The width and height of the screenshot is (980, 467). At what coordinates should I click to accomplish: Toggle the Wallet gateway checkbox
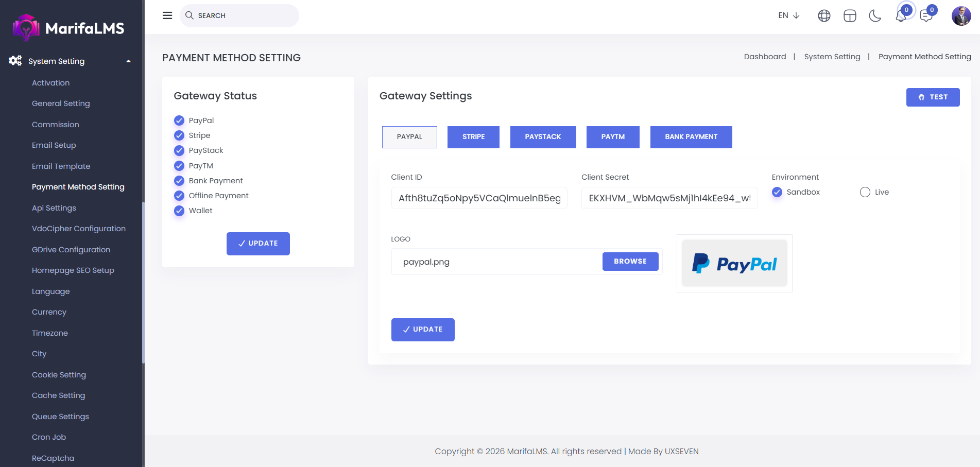pos(179,211)
